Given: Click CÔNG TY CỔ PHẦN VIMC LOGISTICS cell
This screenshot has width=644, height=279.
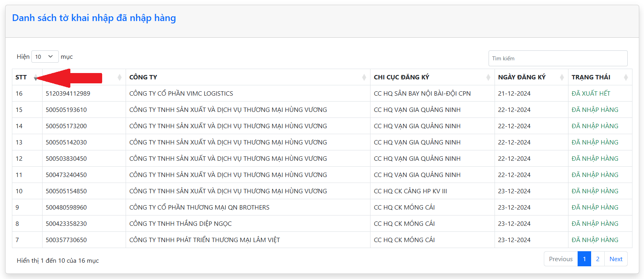Looking at the screenshot, I should (181, 94).
